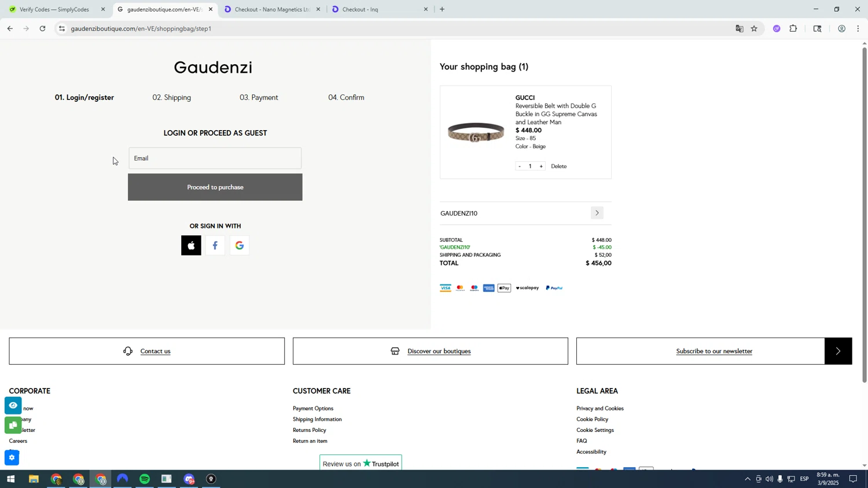Open notifications center icon
The height and width of the screenshot is (488, 868).
(854, 479)
